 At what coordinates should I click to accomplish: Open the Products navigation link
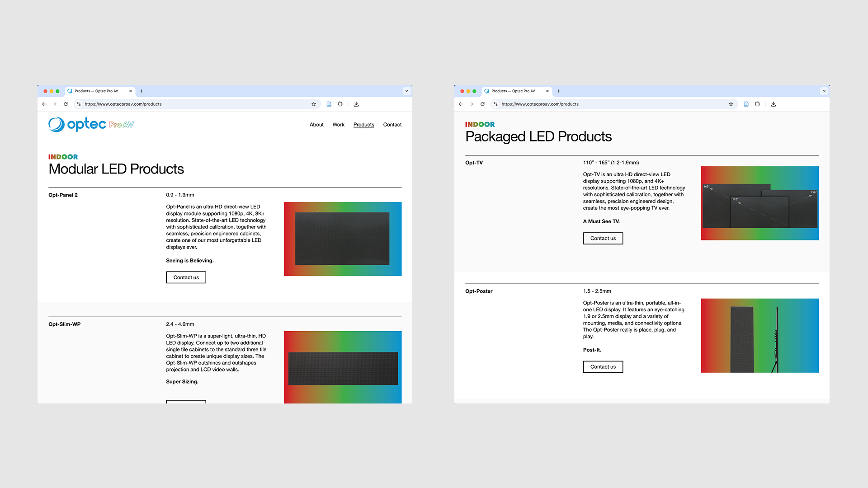click(x=364, y=125)
